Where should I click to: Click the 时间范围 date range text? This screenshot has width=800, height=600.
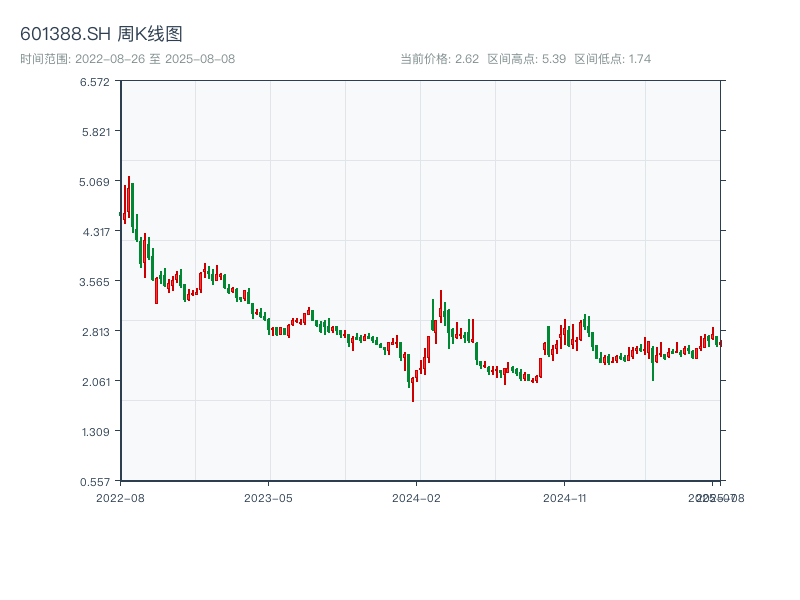pos(127,59)
